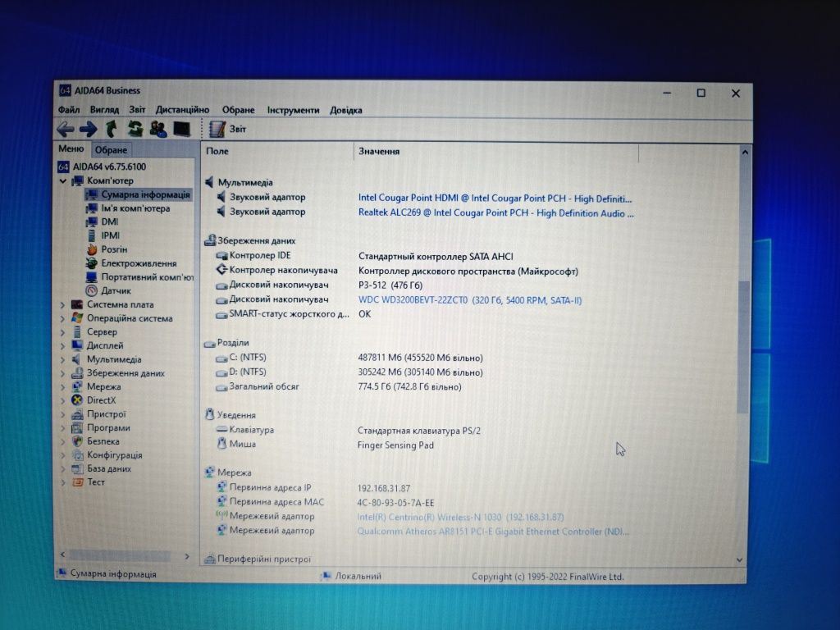Viewport: 840px width, 630px height.
Task: Open Intel Cougar Point HDMI audio link
Action: point(495,199)
